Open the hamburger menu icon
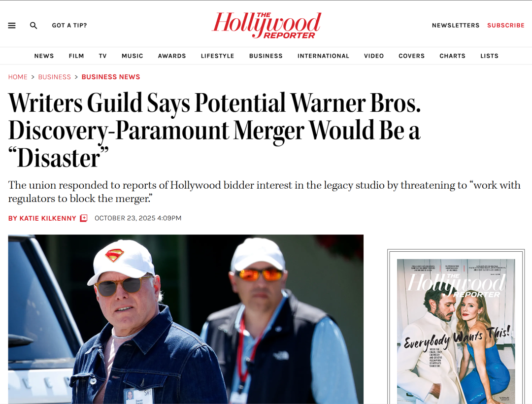Image resolution: width=532 pixels, height=404 pixels. (x=12, y=26)
